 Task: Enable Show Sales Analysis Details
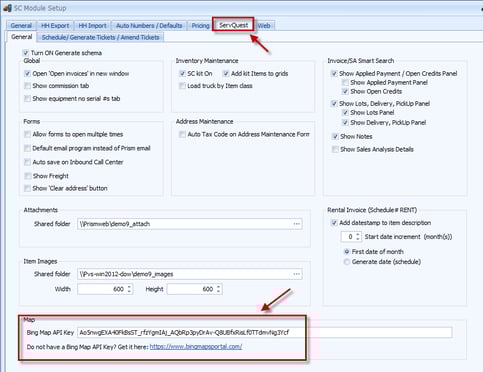(x=335, y=149)
